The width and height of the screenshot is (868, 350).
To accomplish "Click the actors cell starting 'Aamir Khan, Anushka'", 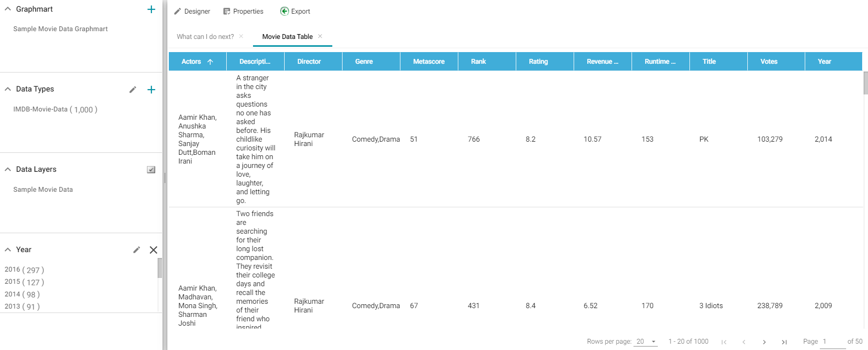I will [197, 139].
